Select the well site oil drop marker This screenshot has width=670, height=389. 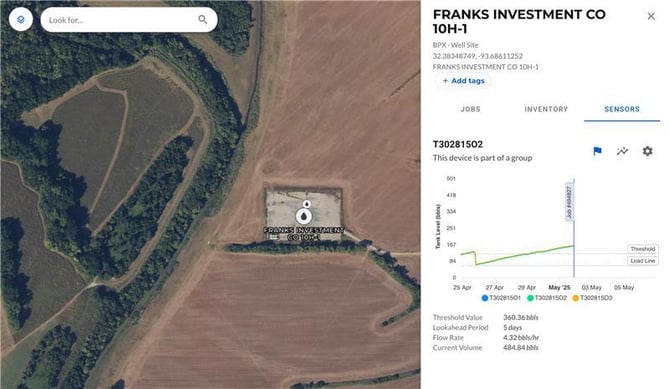pyautogui.click(x=304, y=216)
